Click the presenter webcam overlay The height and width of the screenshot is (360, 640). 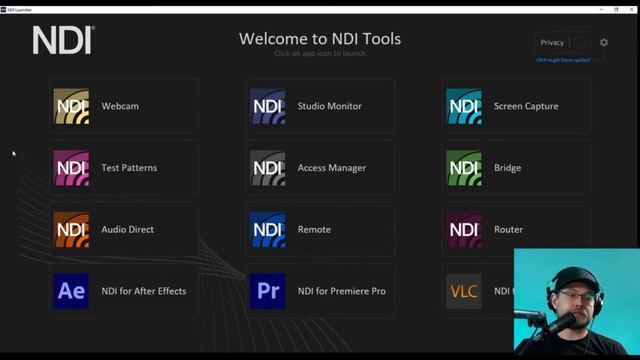tap(577, 302)
